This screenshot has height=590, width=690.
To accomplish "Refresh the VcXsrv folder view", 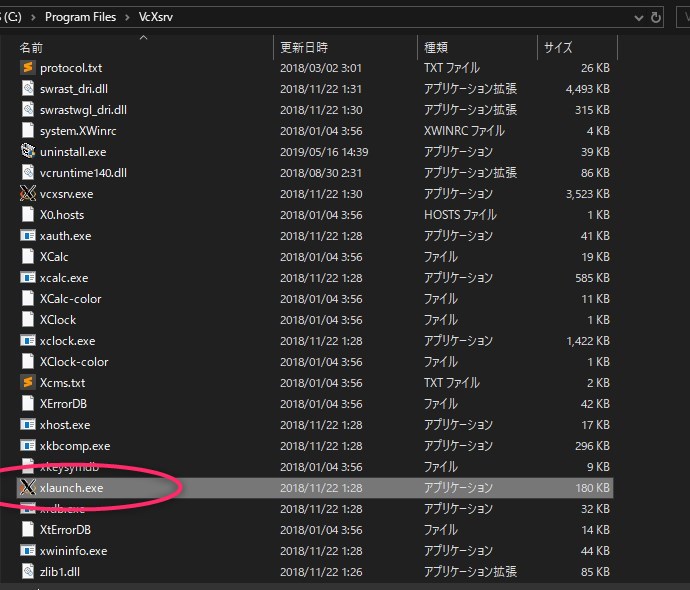I will pos(656,18).
